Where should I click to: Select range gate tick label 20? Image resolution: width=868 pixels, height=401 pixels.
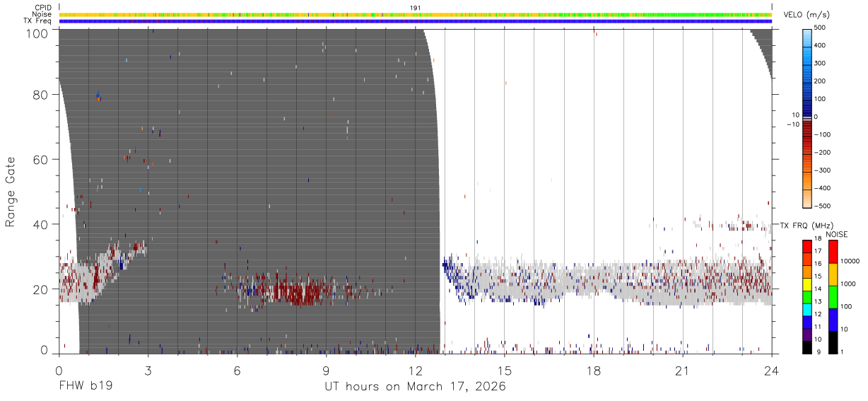[x=40, y=289]
